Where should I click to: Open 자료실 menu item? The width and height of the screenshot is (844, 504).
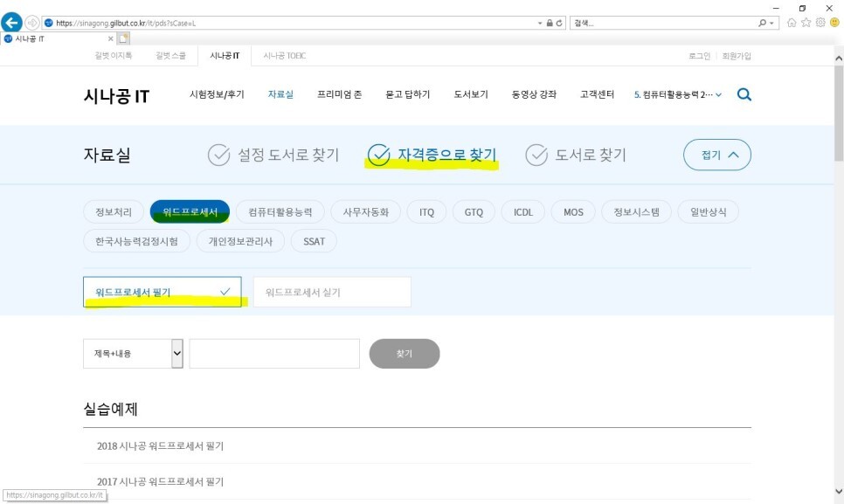[x=280, y=94]
